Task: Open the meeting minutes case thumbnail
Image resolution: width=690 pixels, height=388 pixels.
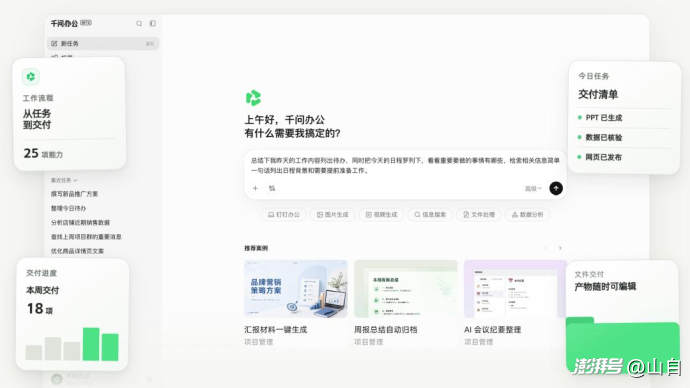Action: [515, 289]
